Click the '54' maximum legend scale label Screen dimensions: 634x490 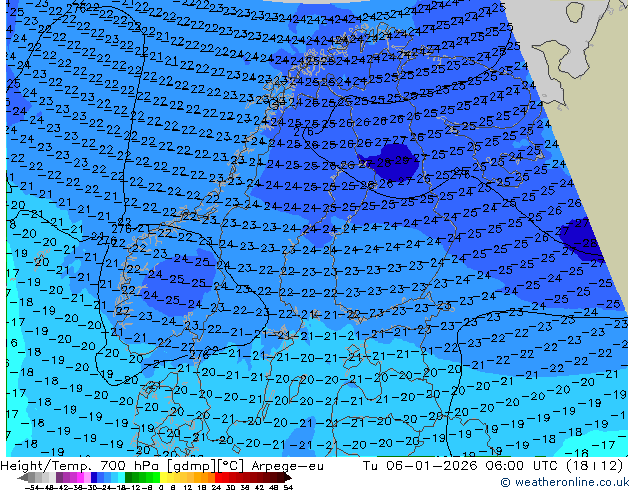coord(288,487)
